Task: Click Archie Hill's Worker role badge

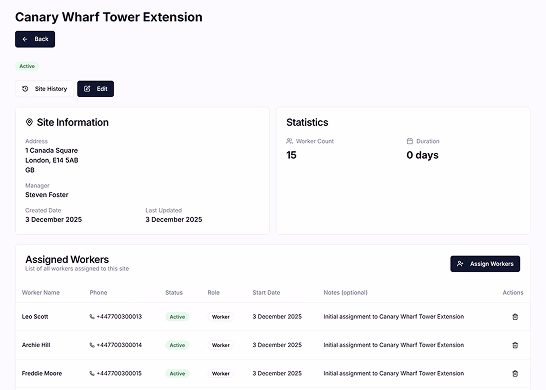Action: click(x=221, y=345)
